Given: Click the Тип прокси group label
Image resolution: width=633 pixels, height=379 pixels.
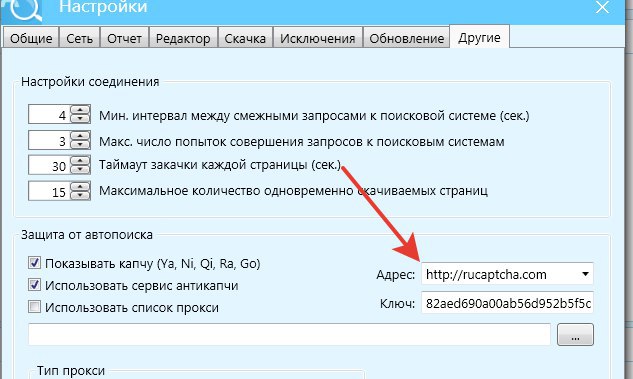Looking at the screenshot, I should [x=71, y=370].
